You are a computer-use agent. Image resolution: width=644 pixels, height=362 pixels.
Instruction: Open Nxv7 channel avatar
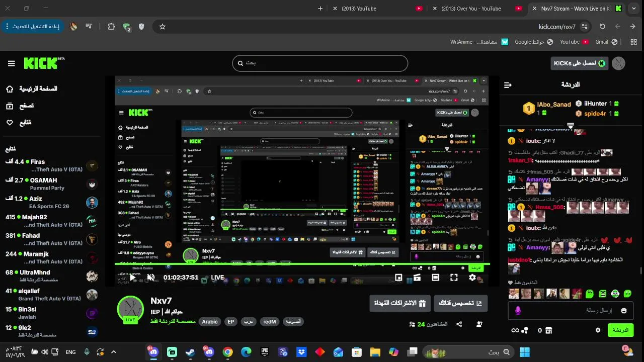[x=130, y=309]
